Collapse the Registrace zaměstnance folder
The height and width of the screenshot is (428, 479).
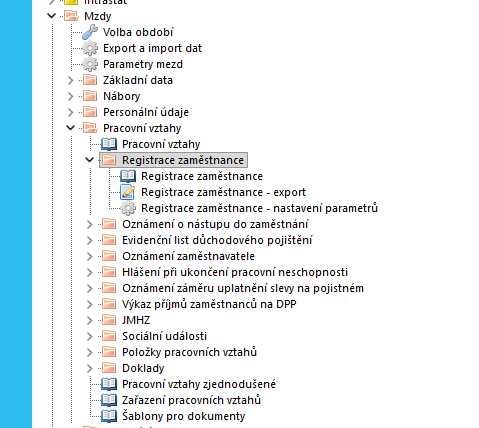click(x=90, y=160)
